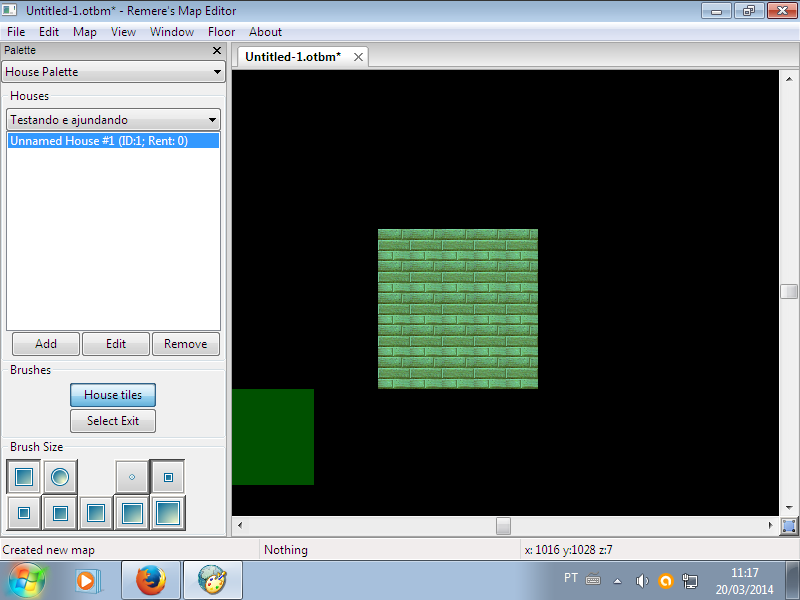Click the corner zoom-fit icon below scrollbar

pyautogui.click(x=789, y=526)
